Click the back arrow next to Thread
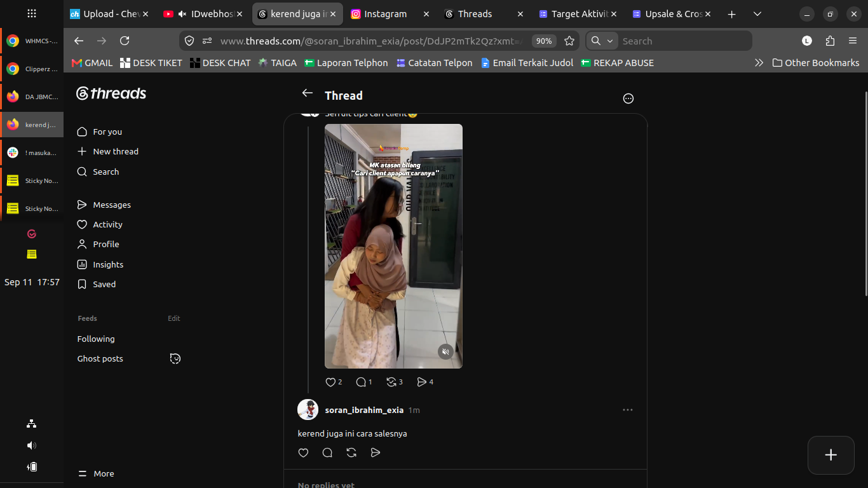Screen dimensions: 868x488 [x=308, y=93]
